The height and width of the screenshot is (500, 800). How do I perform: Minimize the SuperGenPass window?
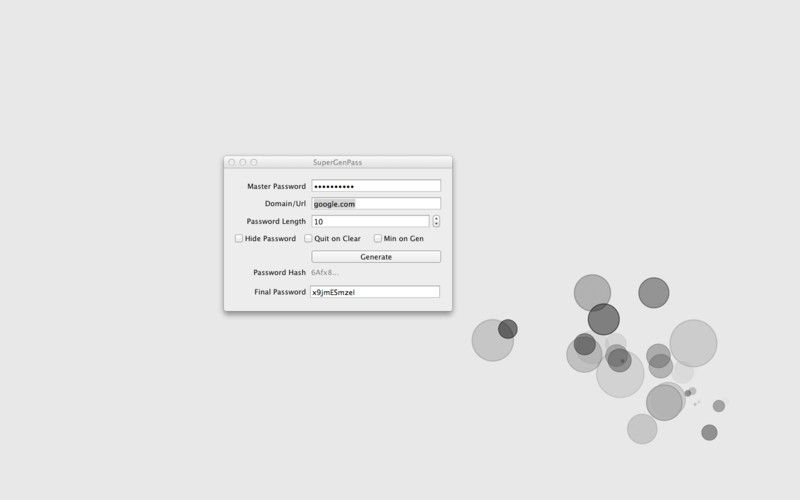tap(243, 162)
